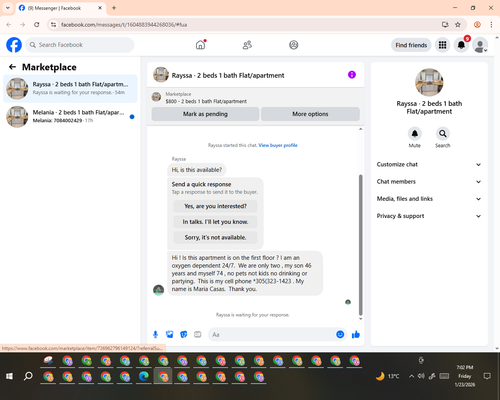Open the account profile avatar menu

(480, 45)
